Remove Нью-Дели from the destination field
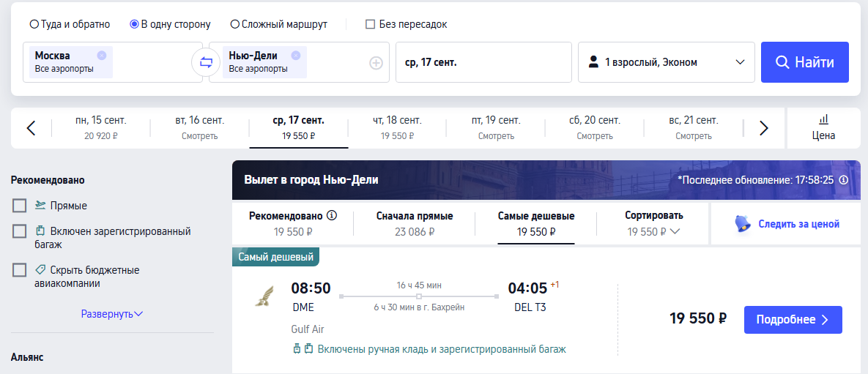 coord(296,56)
